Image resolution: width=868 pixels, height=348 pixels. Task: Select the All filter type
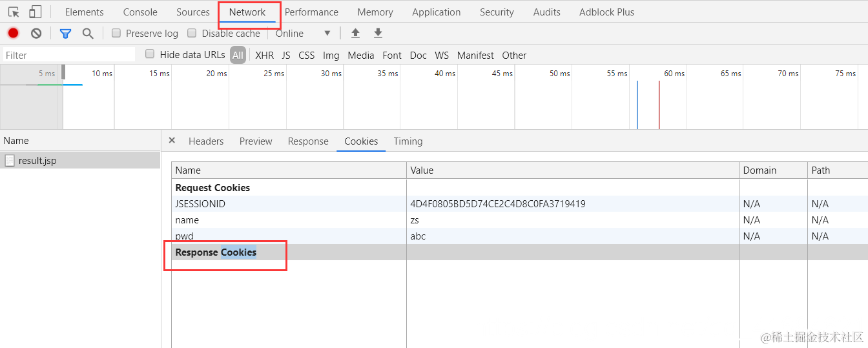238,55
